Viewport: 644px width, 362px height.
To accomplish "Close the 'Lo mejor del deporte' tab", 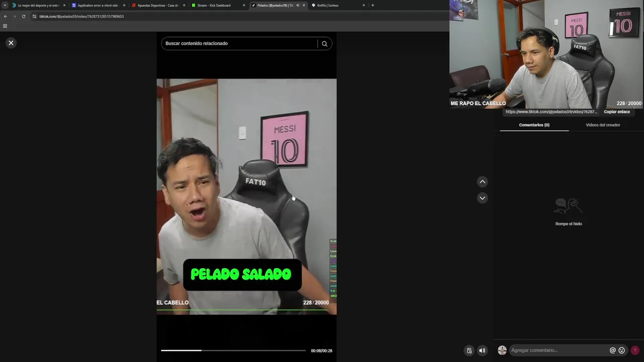I will click(x=64, y=5).
